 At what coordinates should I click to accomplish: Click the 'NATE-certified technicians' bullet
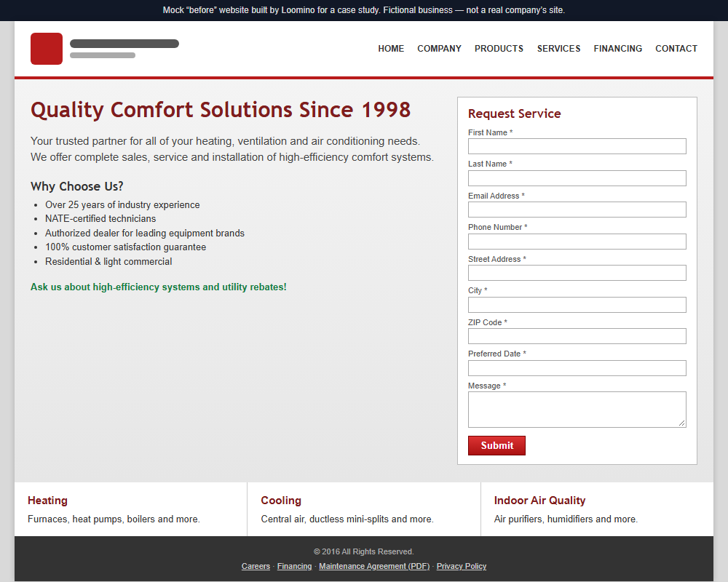[x=100, y=218]
